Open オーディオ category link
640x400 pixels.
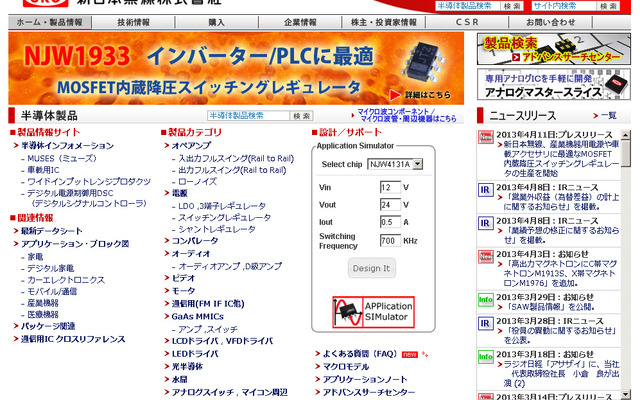tap(191, 254)
